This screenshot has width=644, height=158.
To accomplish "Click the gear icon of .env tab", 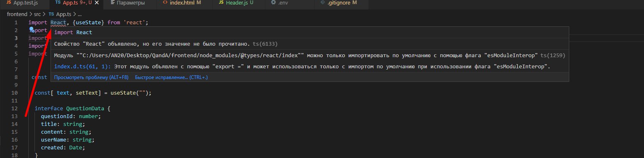I will pyautogui.click(x=274, y=3).
